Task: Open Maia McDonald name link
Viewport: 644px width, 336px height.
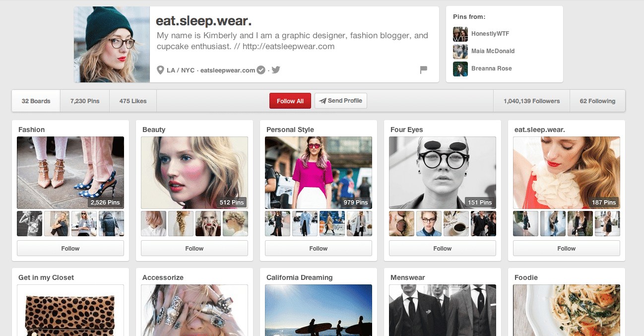Action: pos(493,51)
